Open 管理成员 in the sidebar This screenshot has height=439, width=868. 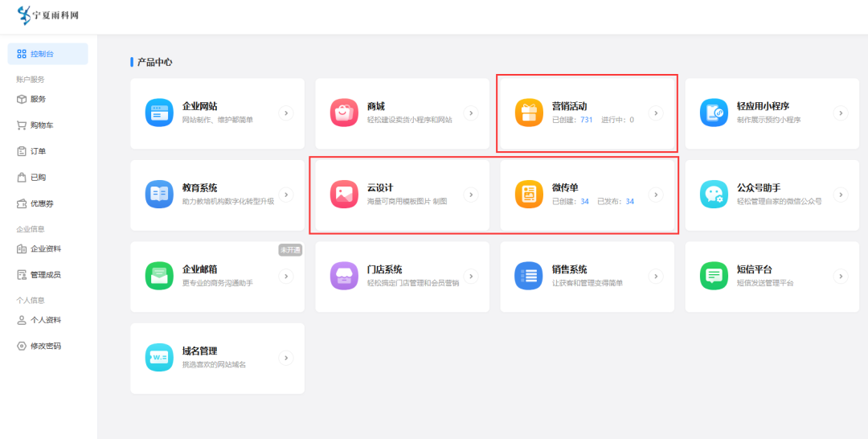pos(45,275)
